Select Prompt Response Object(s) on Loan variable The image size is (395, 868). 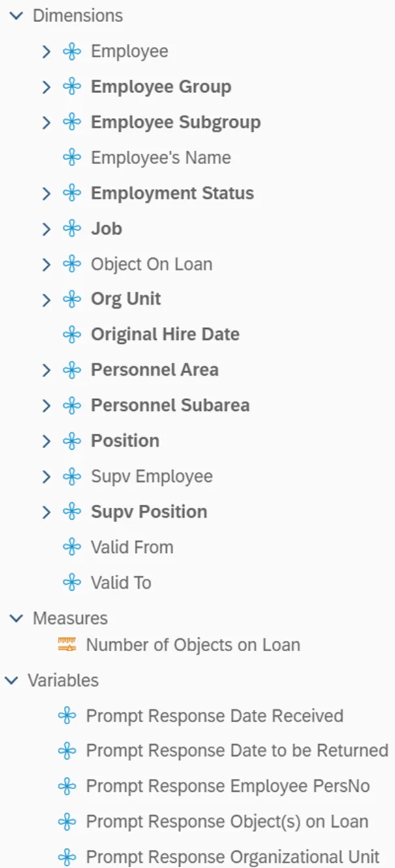pos(227,821)
